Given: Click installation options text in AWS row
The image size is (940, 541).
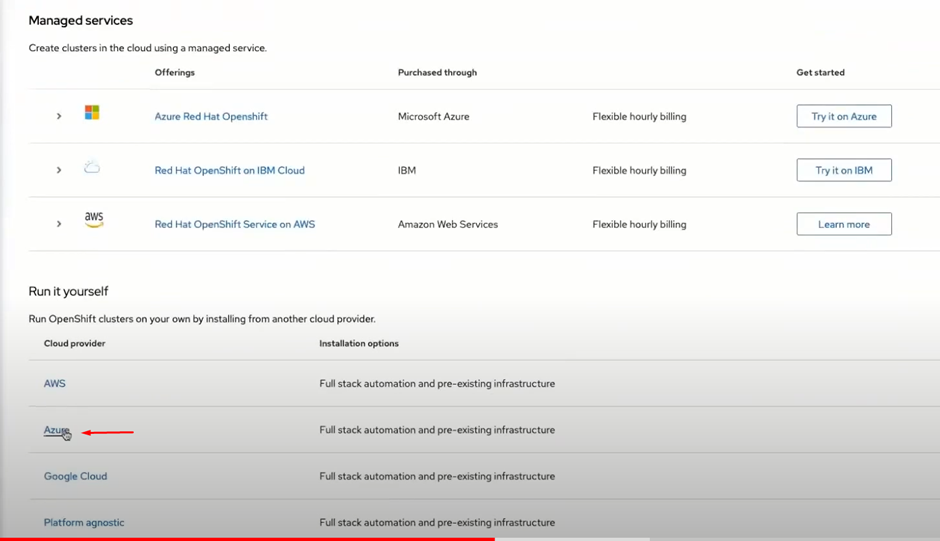Looking at the screenshot, I should click(437, 383).
